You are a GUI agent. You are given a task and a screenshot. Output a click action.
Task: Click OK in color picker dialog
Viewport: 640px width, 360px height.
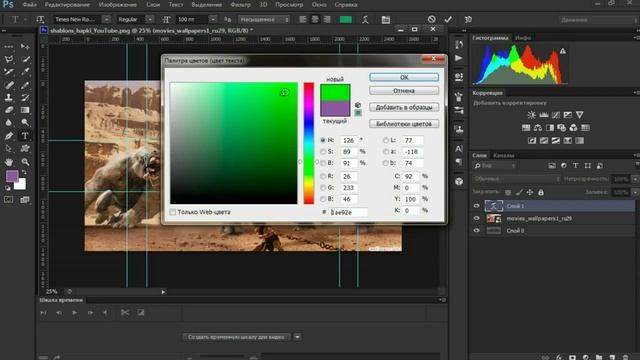404,77
